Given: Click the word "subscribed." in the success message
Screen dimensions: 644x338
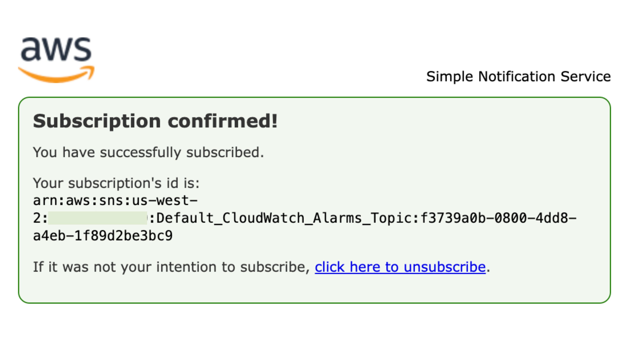Looking at the screenshot, I should (x=225, y=152).
